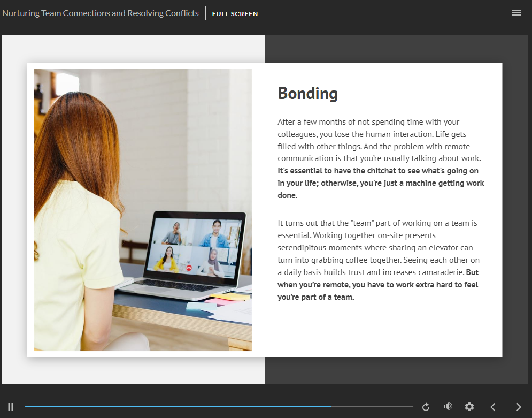Image resolution: width=532 pixels, height=418 pixels.
Task: Open the hamburger menu icon
Action: (x=516, y=13)
